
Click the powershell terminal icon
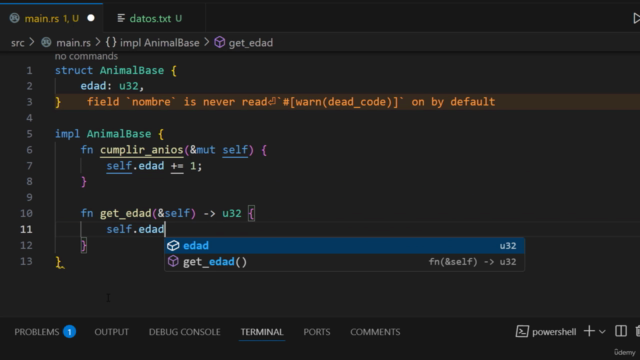click(522, 331)
